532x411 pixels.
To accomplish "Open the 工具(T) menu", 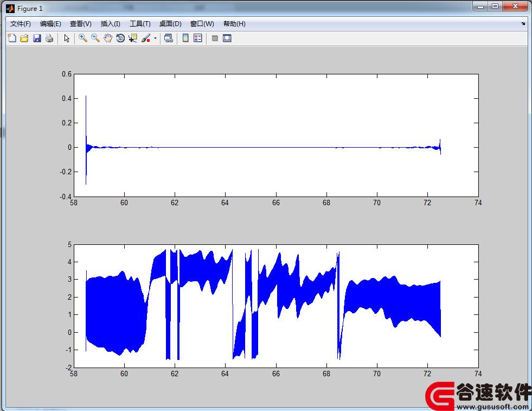I will coord(140,24).
